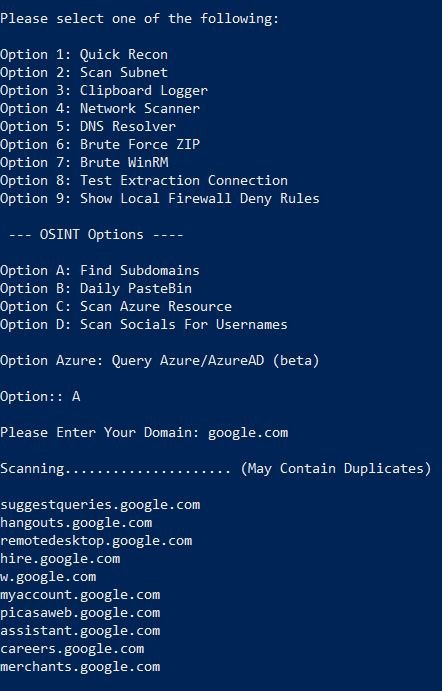This screenshot has width=442, height=691.
Task: Click the Option B: Daily PasteBin entry
Action: [96, 289]
